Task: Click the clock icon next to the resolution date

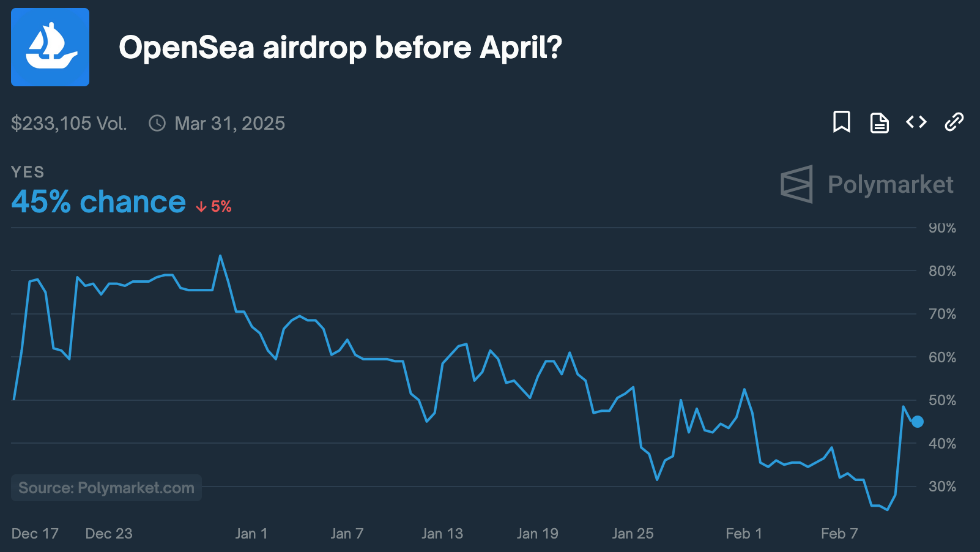Action: click(x=157, y=123)
